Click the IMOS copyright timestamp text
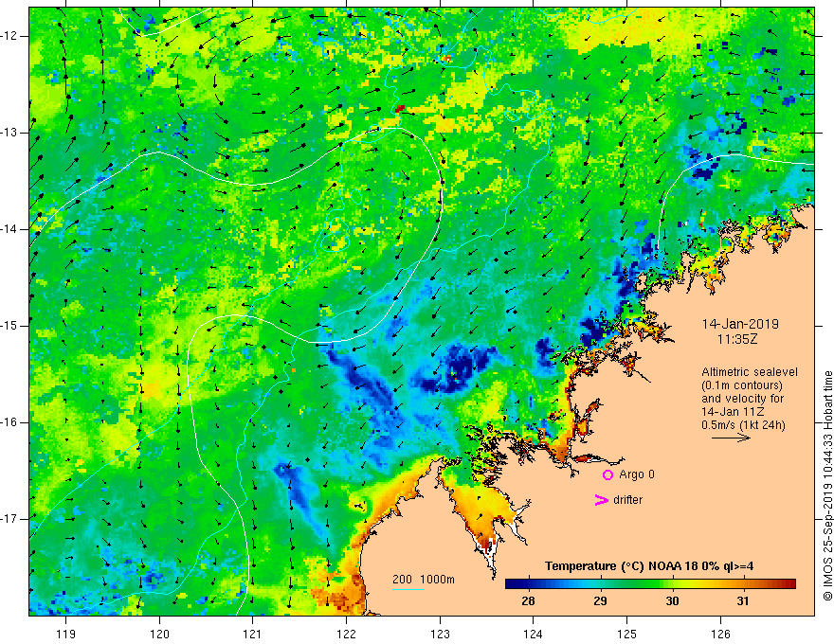Screen dimensions: 834x644 tap(827, 486)
